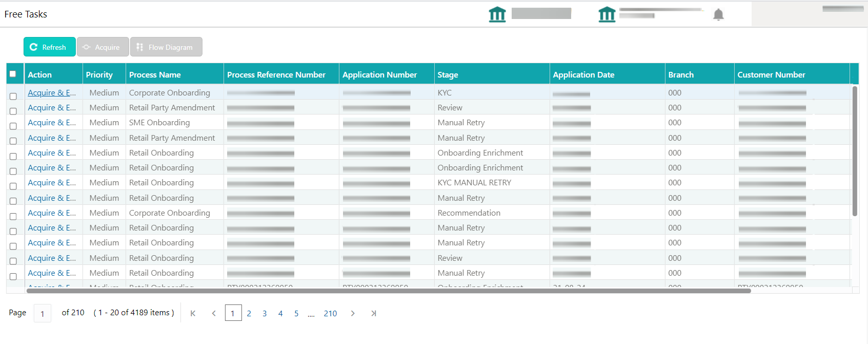The height and width of the screenshot is (344, 868).
Task: Click the first bank building icon
Action: point(497,14)
